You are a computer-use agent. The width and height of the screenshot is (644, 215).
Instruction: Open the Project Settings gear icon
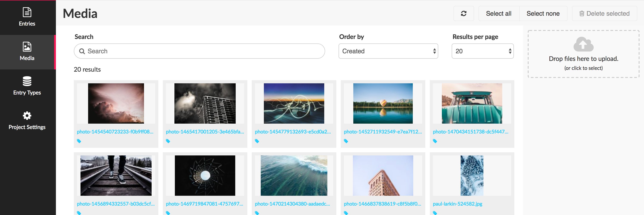[27, 116]
